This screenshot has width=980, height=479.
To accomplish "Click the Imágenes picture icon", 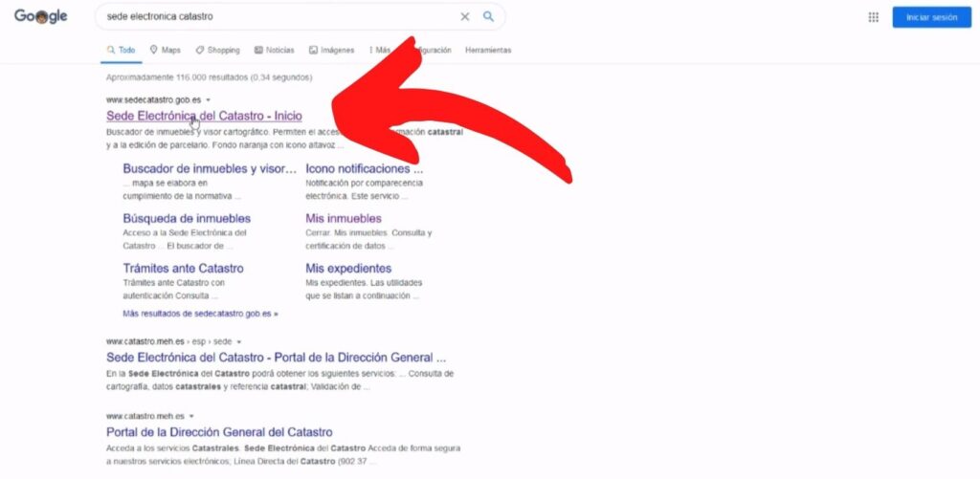I will point(313,50).
